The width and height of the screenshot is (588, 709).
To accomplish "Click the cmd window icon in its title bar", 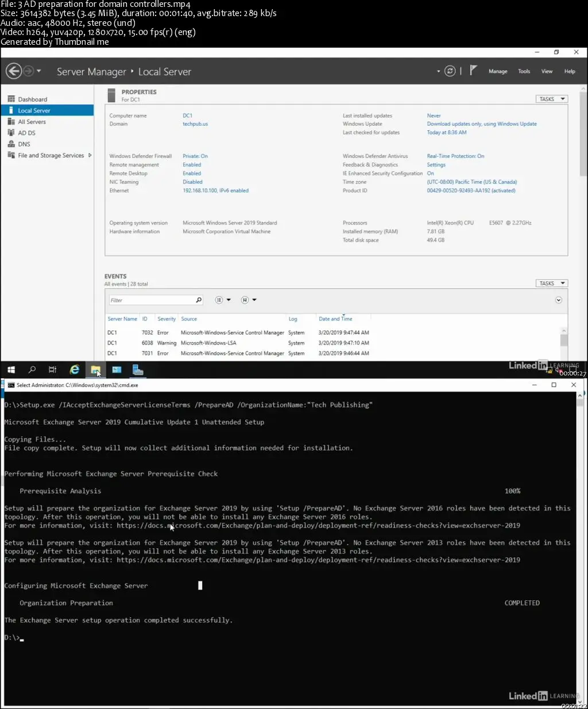I will tap(10, 385).
